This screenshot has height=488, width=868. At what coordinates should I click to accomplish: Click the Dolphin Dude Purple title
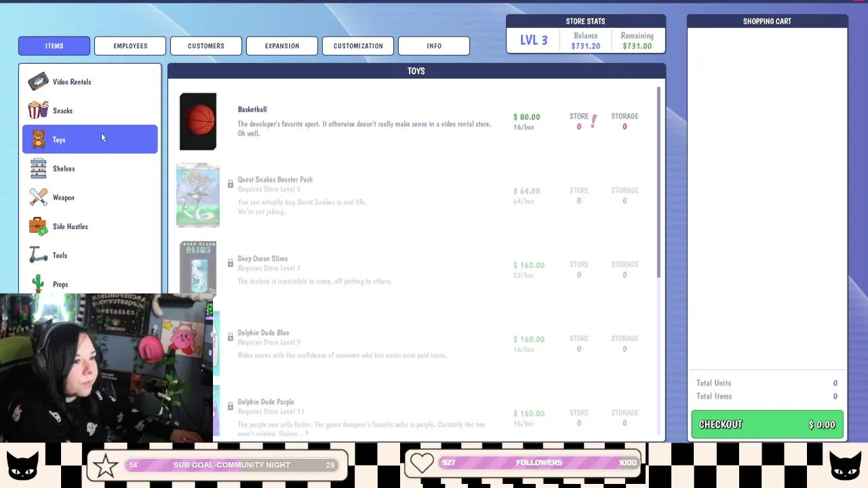(266, 402)
